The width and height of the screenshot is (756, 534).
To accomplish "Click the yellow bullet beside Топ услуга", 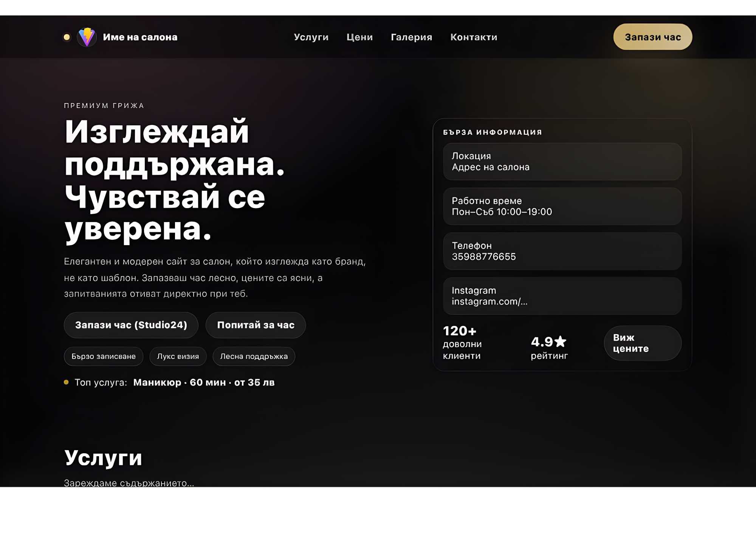I will (67, 382).
